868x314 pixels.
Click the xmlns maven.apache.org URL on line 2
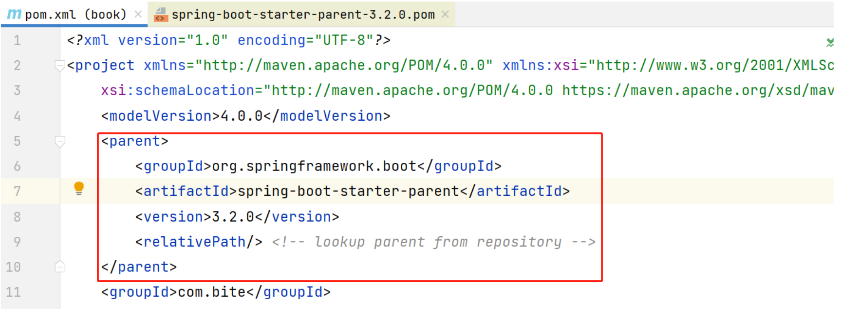point(344,65)
